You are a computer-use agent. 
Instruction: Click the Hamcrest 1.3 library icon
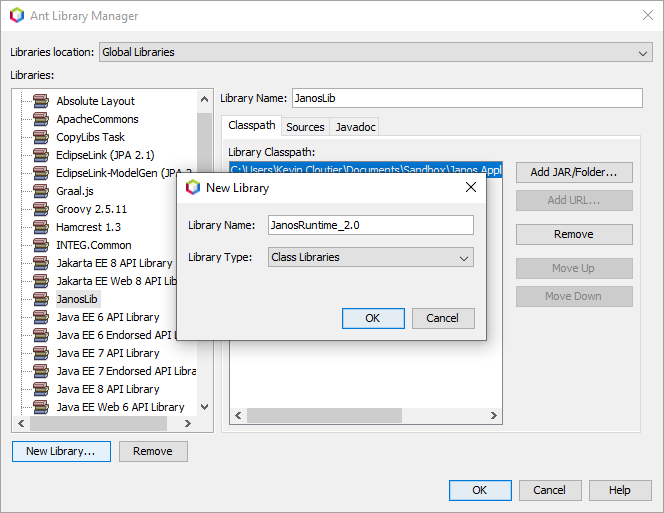41,227
